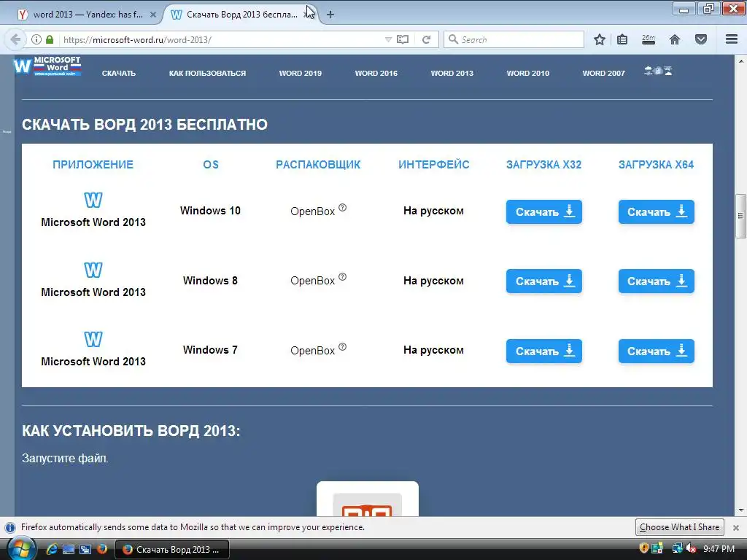
Task: Click the Microsoft Word site logo
Action: [47, 66]
